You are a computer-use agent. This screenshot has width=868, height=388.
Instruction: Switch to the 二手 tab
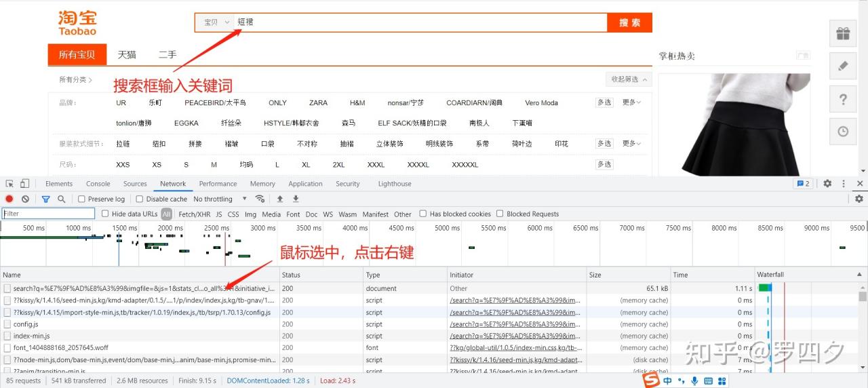point(167,55)
